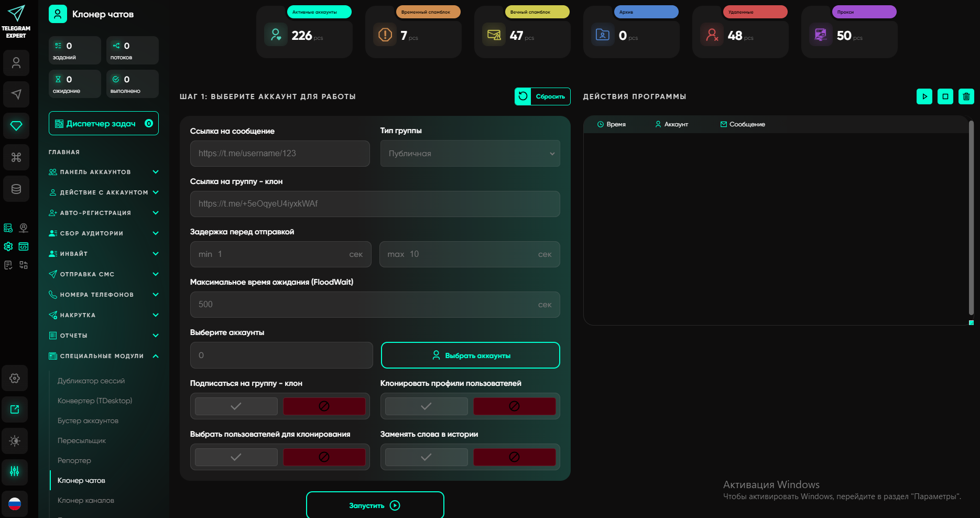
Task: Open Бустер аккаунтов module
Action: click(x=88, y=420)
